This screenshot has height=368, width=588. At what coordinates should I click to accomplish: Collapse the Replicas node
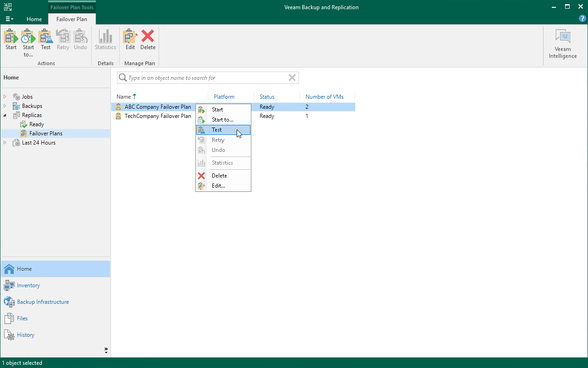pos(5,115)
